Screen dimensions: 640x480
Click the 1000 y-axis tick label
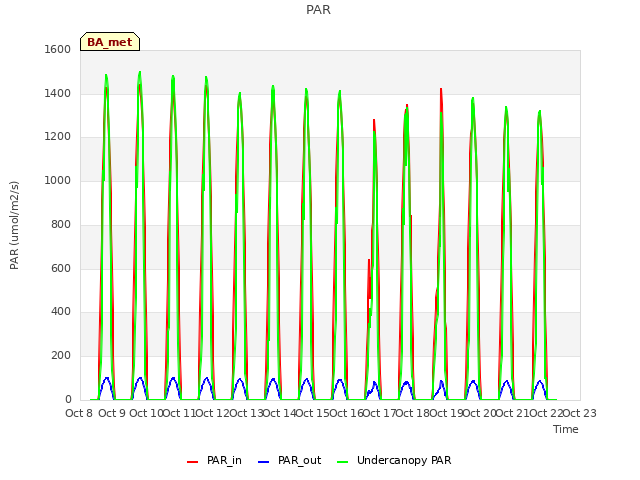coord(58,180)
